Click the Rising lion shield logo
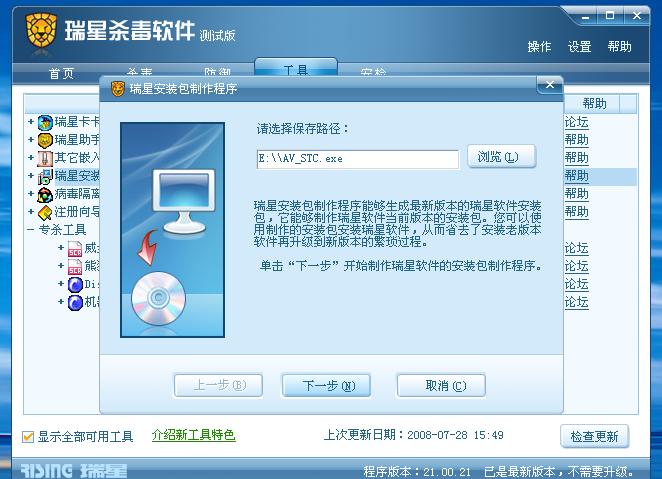The image size is (662, 479). [x=41, y=31]
